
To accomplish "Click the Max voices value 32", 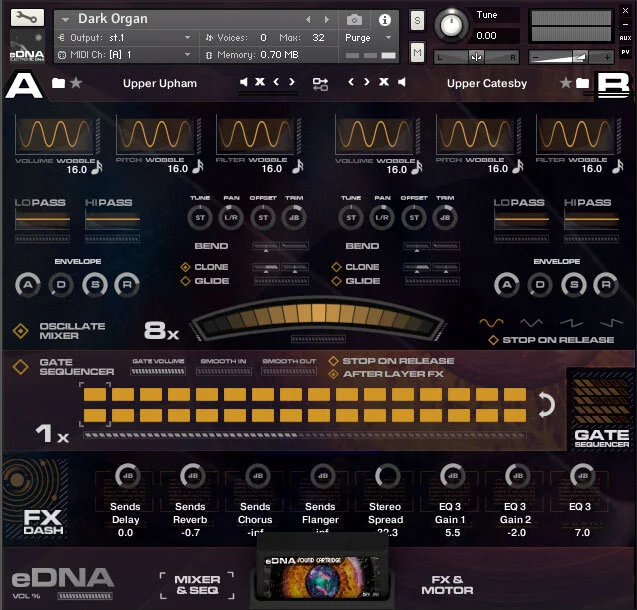I will click(318, 37).
